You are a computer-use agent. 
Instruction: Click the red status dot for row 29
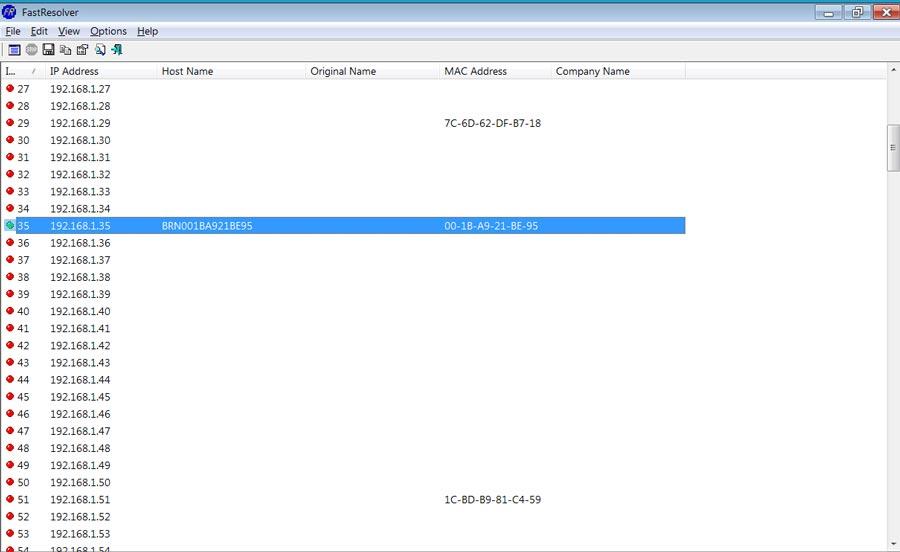coord(10,123)
